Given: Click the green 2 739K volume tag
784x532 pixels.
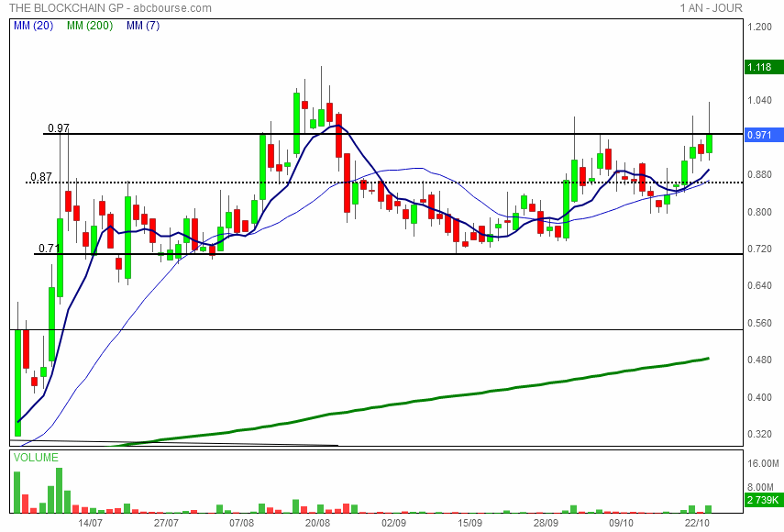Looking at the screenshot, I should point(764,500).
